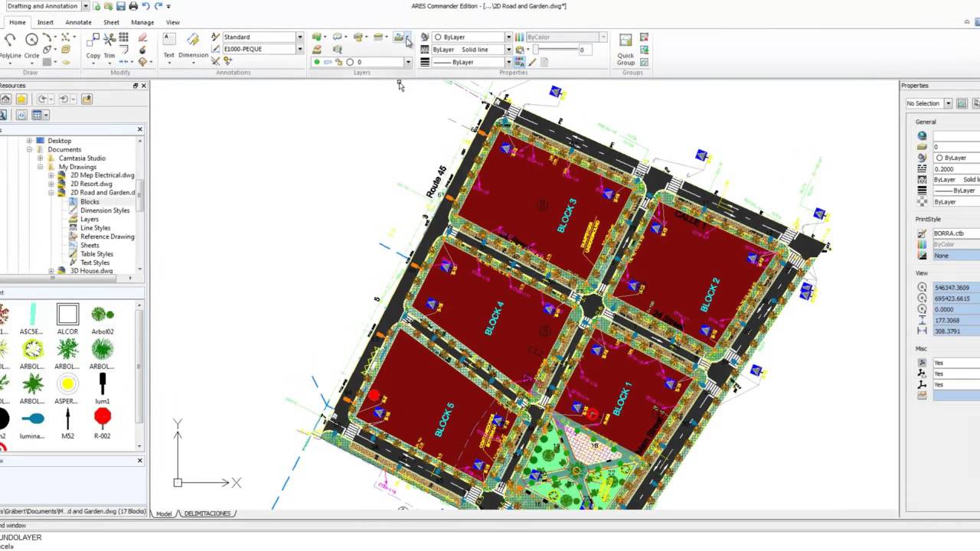
Task: Click the 2D Resort.dwg file
Action: point(91,184)
